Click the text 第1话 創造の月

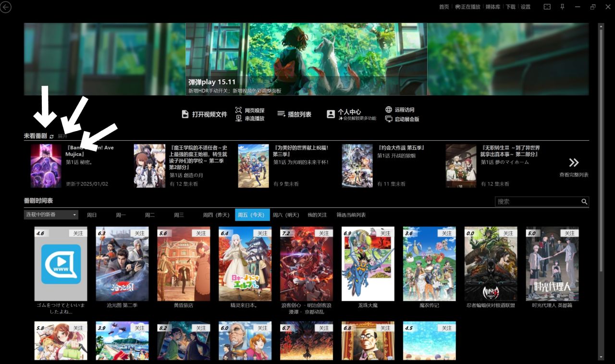pos(186,175)
